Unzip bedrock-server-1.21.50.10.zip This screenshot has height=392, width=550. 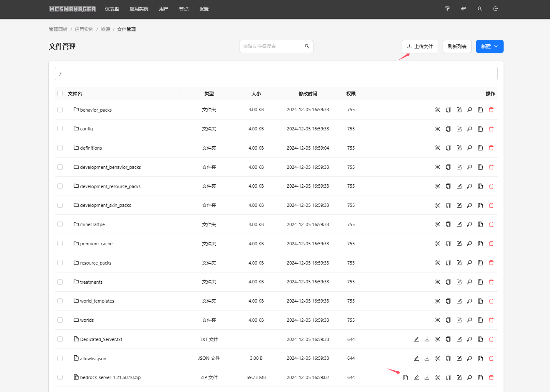pos(405,378)
